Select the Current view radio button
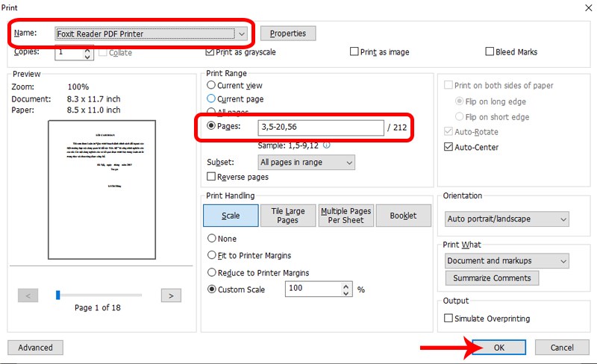Viewport: 597px width, 364px height. 211,86
